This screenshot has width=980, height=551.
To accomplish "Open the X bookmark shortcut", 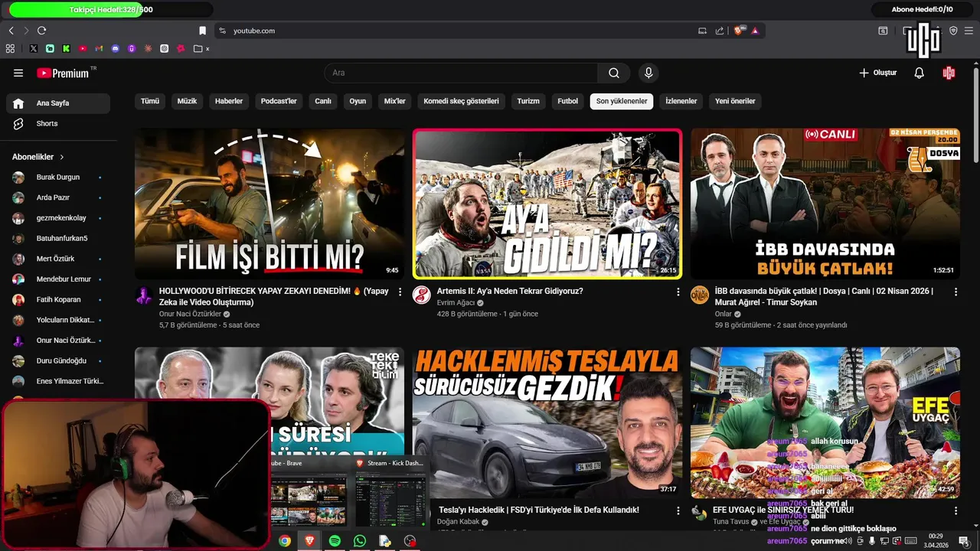I will pyautogui.click(x=34, y=48).
